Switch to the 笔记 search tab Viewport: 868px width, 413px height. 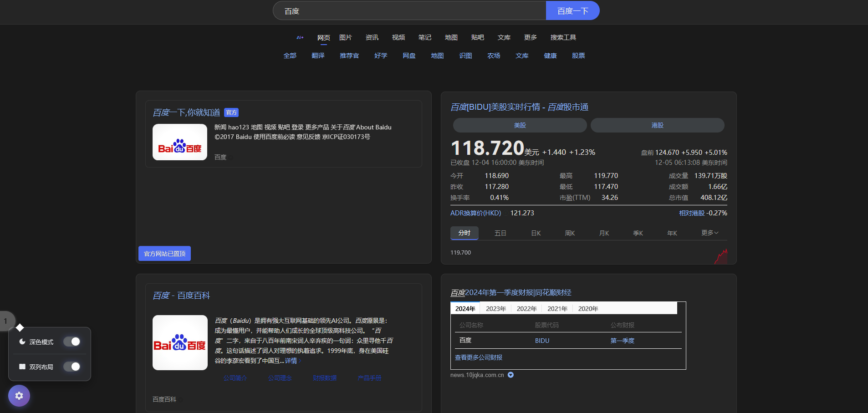425,37
